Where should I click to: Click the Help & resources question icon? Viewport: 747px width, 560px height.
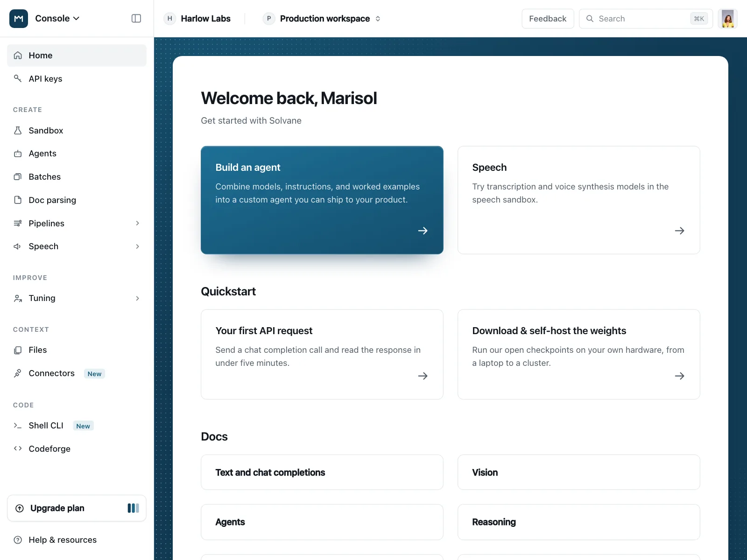pos(18,540)
